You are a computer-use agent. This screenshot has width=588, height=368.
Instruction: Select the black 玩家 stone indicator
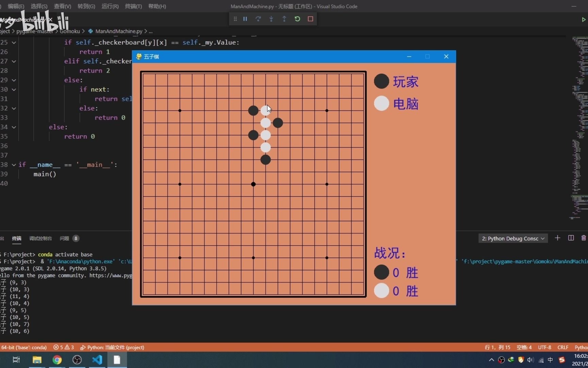[381, 81]
